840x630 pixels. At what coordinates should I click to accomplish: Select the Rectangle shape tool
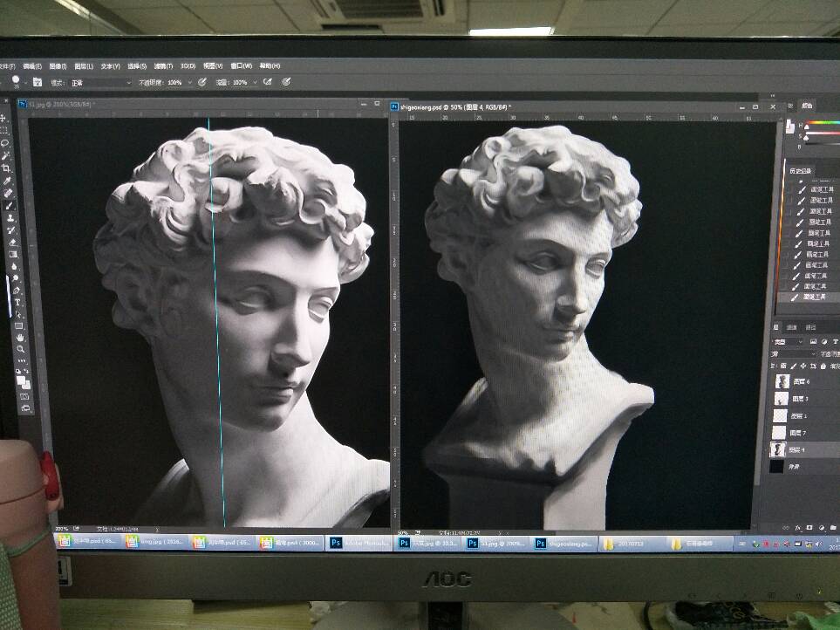[19, 325]
